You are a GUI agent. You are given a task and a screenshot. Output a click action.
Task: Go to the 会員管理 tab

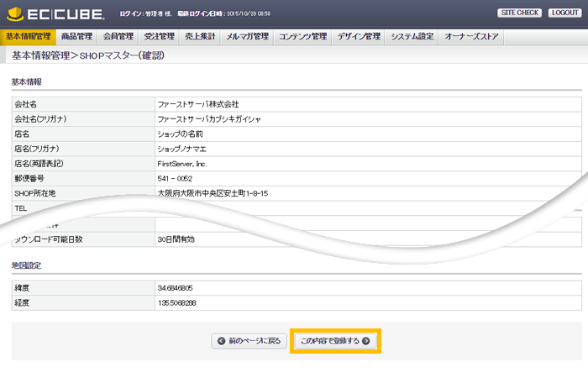(118, 36)
